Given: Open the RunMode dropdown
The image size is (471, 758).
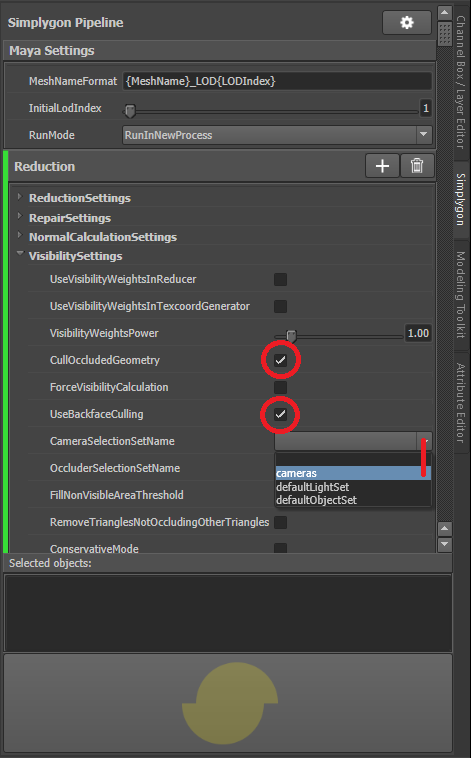Looking at the screenshot, I should click(277, 135).
